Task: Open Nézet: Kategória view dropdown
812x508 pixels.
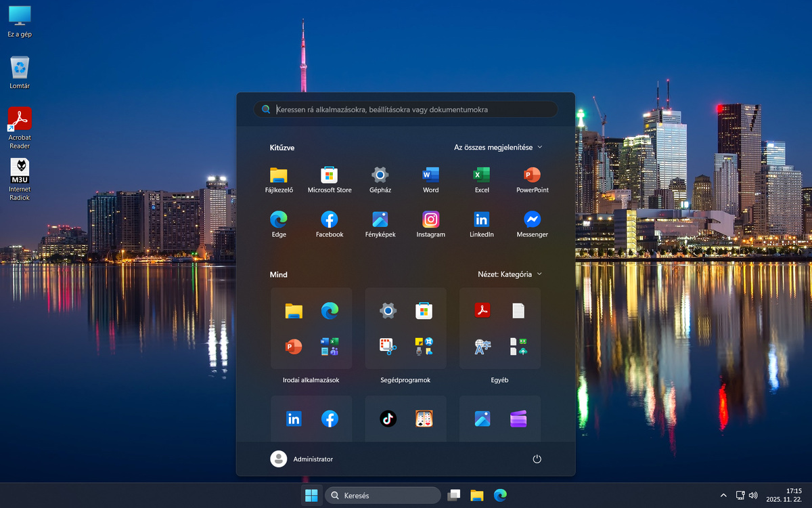Action: pyautogui.click(x=510, y=274)
